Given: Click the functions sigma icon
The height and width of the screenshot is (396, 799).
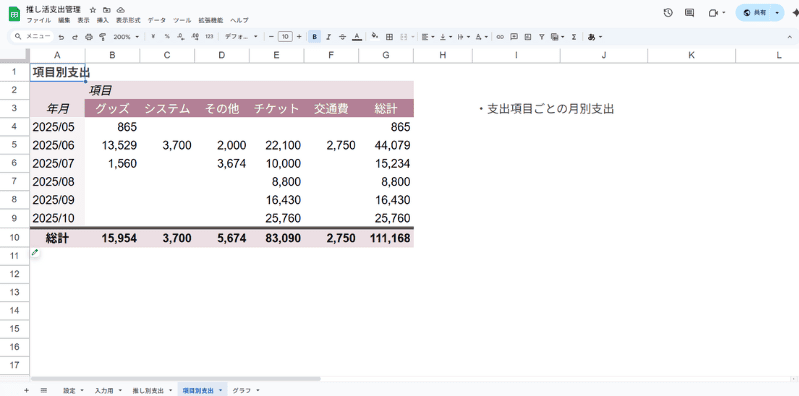Looking at the screenshot, I should (x=574, y=37).
